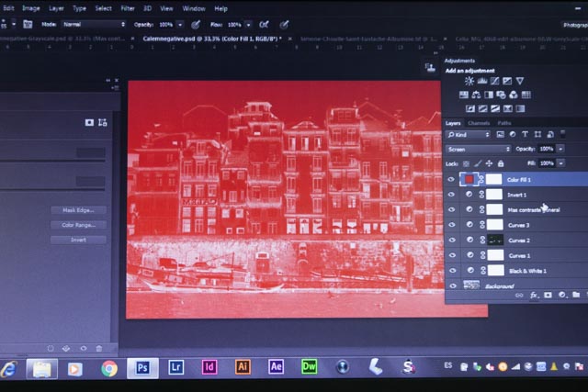Open Illustrator from the taskbar
Screen dimensions: 588x392
pyautogui.click(x=243, y=368)
